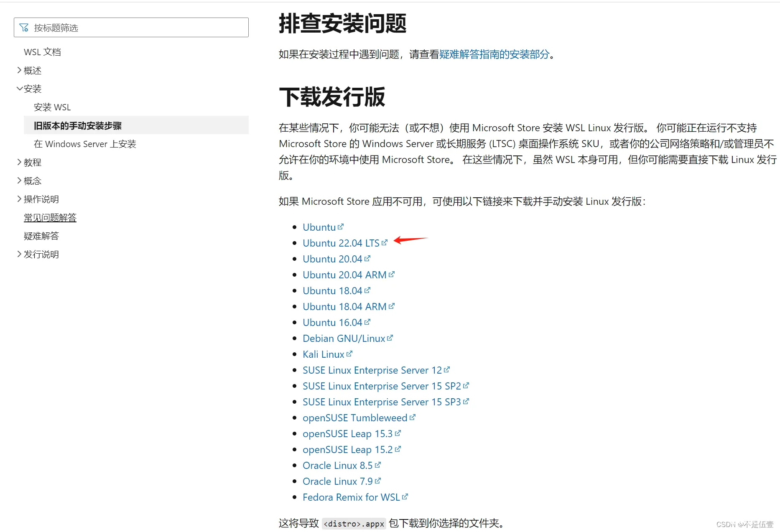This screenshot has height=532, width=780.
Task: Open the 疑难解答指南的安装部分 link
Action: [x=494, y=54]
